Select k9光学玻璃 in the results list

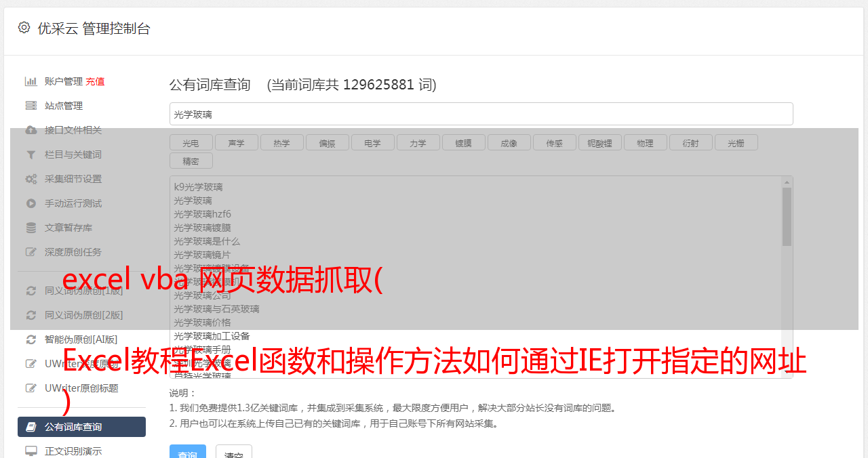click(x=198, y=187)
